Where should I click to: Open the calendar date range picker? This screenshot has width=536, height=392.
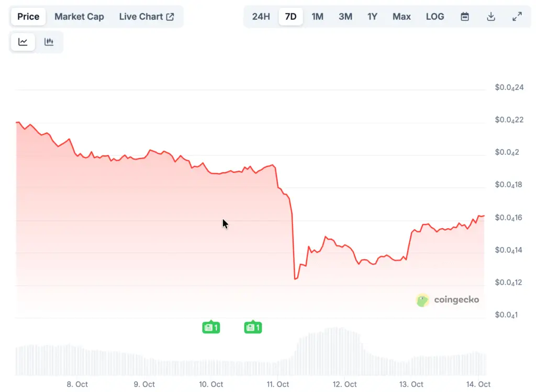click(x=465, y=16)
